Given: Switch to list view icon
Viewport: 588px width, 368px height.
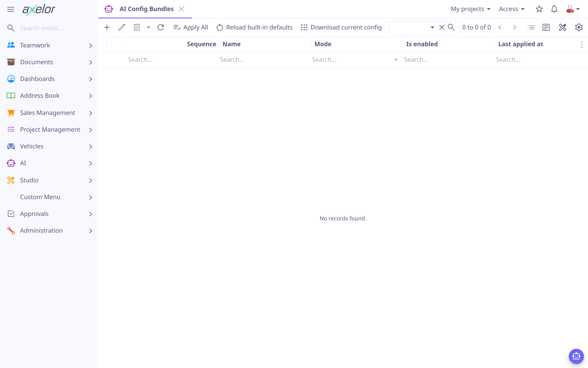Looking at the screenshot, I should click(x=531, y=27).
